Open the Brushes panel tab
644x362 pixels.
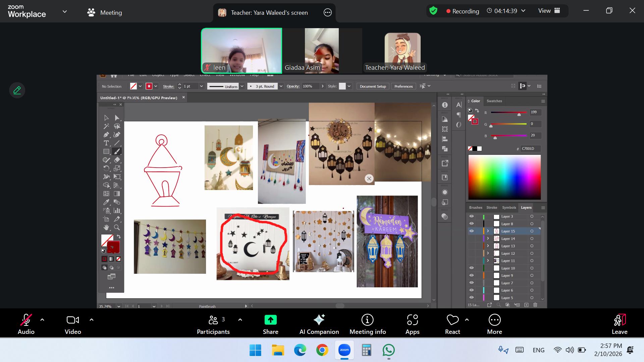pos(475,207)
